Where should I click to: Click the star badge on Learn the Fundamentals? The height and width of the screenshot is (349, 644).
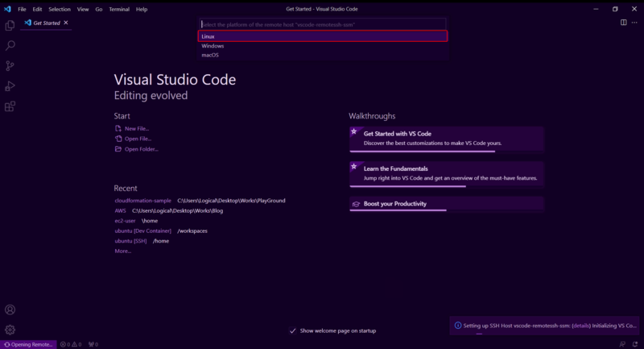tap(354, 167)
